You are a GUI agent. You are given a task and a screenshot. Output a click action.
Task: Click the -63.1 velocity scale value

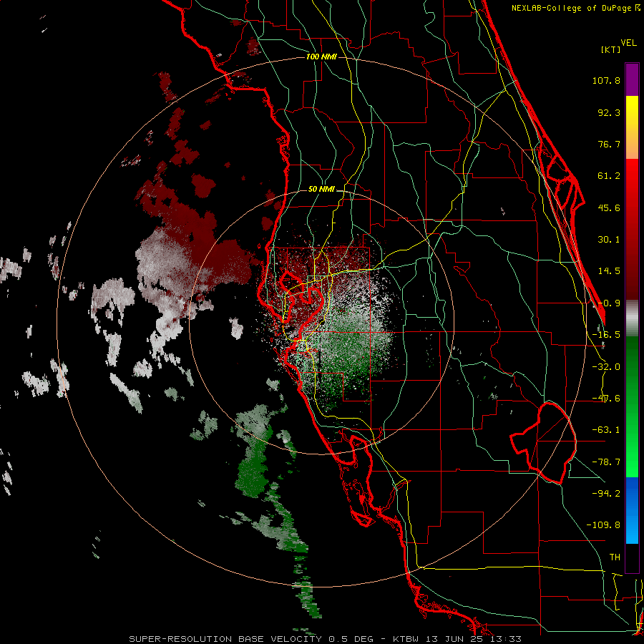606,430
